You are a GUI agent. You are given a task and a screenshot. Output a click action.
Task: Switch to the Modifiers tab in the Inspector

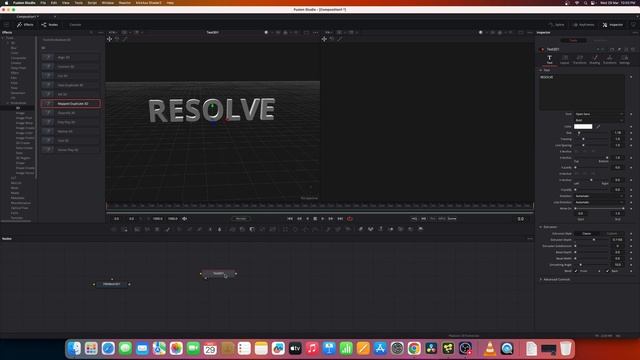[600, 40]
